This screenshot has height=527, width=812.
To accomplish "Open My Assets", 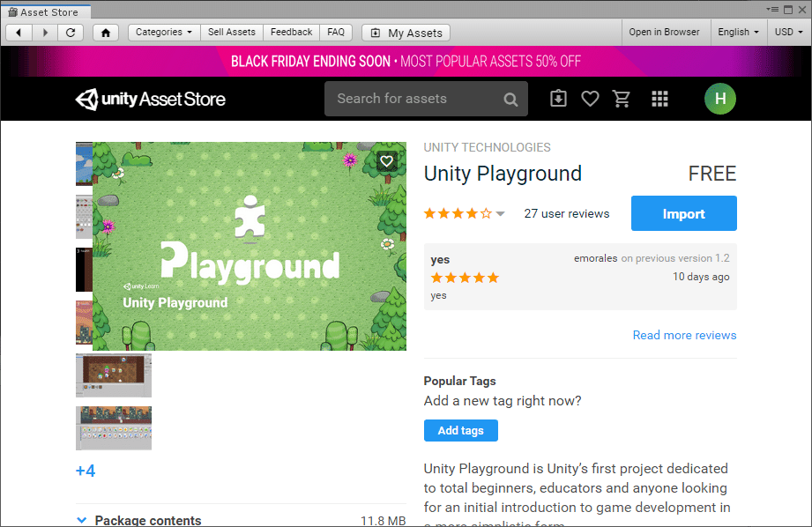I will click(406, 33).
